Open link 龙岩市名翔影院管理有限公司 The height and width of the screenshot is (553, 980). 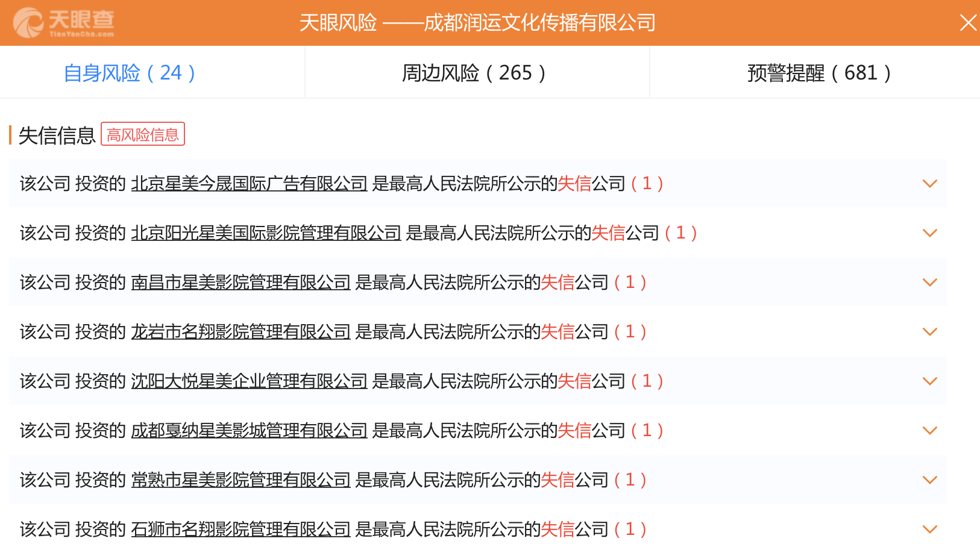[x=241, y=331]
